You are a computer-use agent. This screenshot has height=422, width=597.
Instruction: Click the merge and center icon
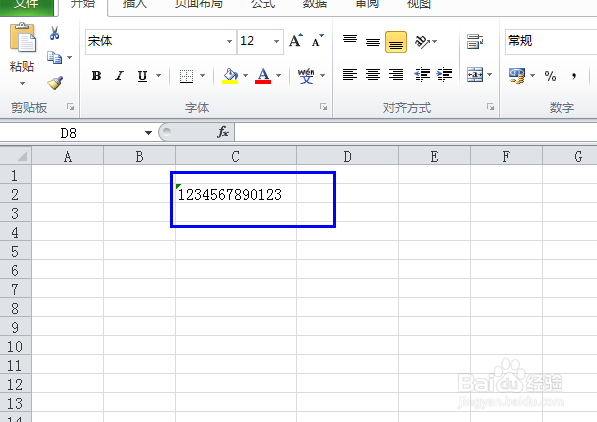[x=475, y=75]
